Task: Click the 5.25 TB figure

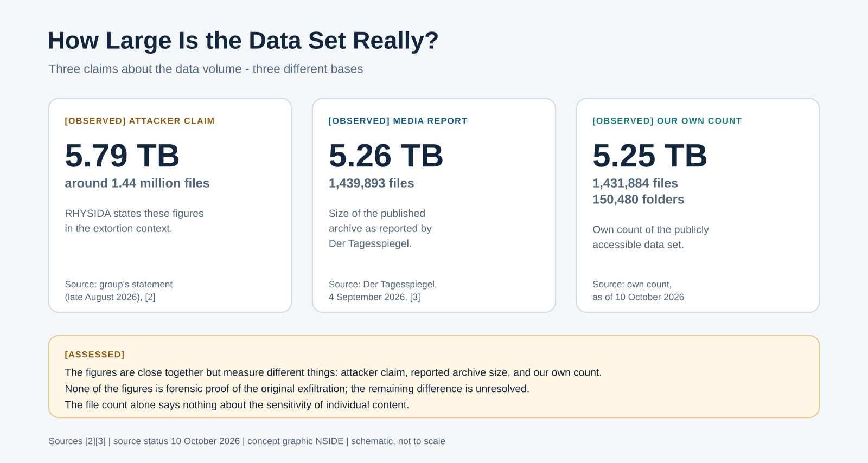Action: (x=649, y=156)
